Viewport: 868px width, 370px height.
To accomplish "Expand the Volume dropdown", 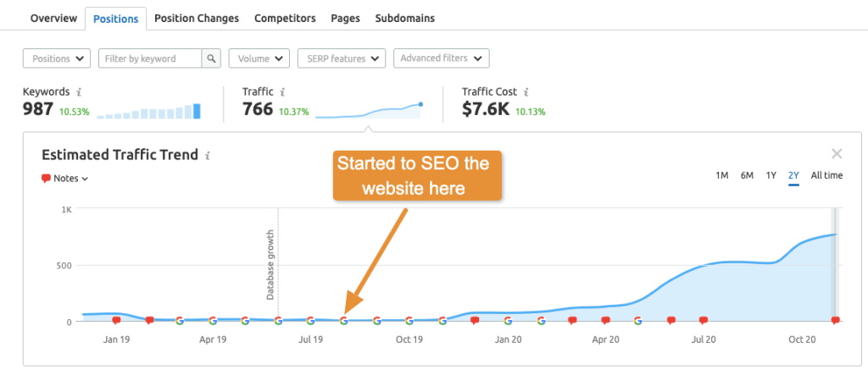I will [259, 58].
